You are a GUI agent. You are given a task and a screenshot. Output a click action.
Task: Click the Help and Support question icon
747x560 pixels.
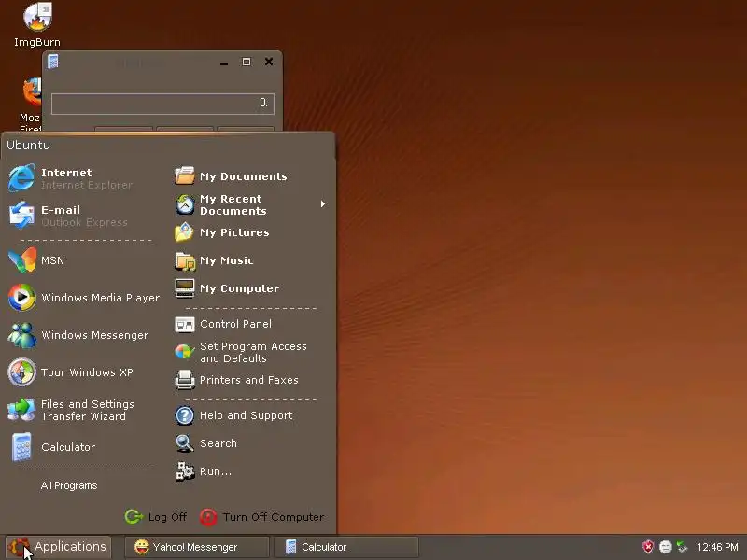point(184,415)
